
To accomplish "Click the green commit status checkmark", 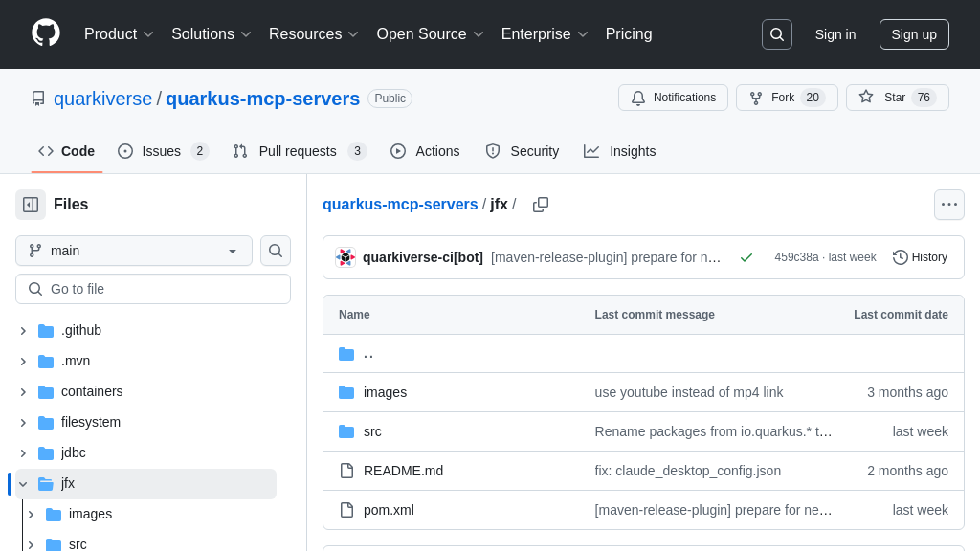I will click(746, 257).
